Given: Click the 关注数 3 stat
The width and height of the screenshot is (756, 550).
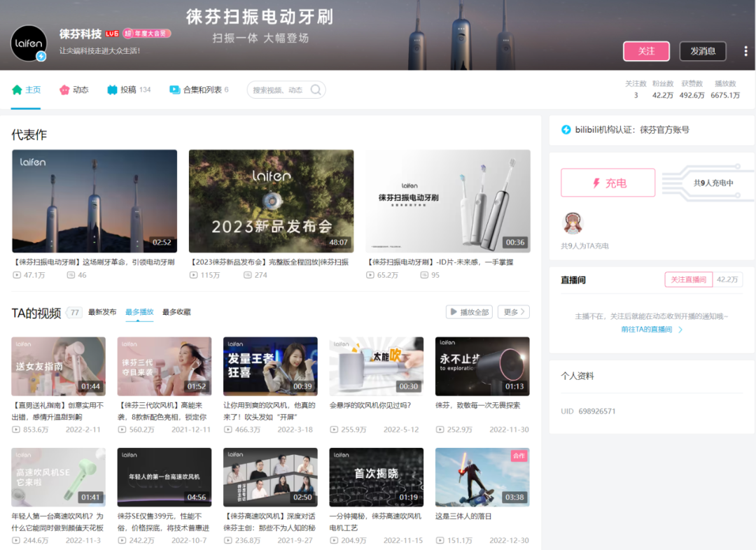Looking at the screenshot, I should pos(636,90).
